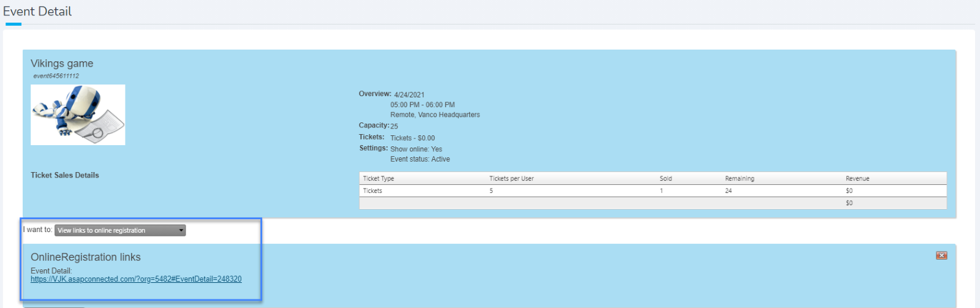Click the Show online: Yes setting
980x308 pixels.
(x=416, y=149)
